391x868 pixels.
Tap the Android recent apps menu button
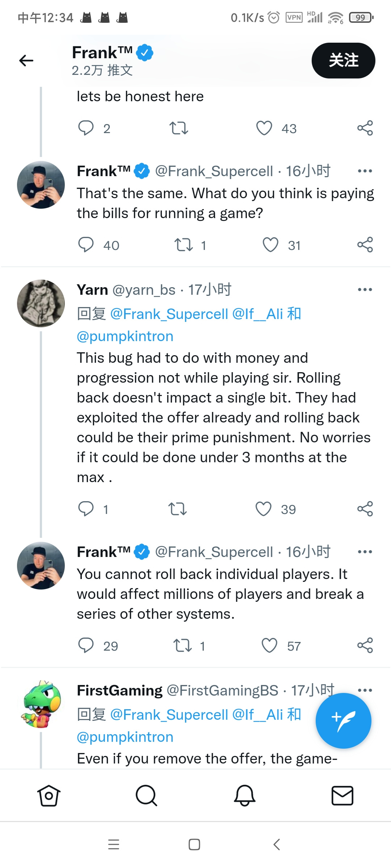click(114, 844)
